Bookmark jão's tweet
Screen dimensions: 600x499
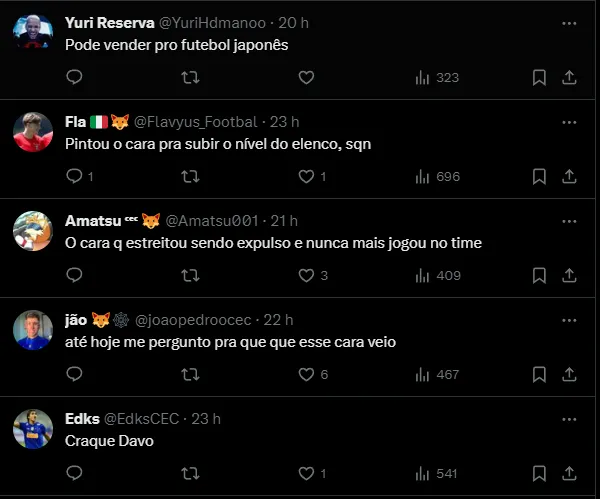point(539,374)
